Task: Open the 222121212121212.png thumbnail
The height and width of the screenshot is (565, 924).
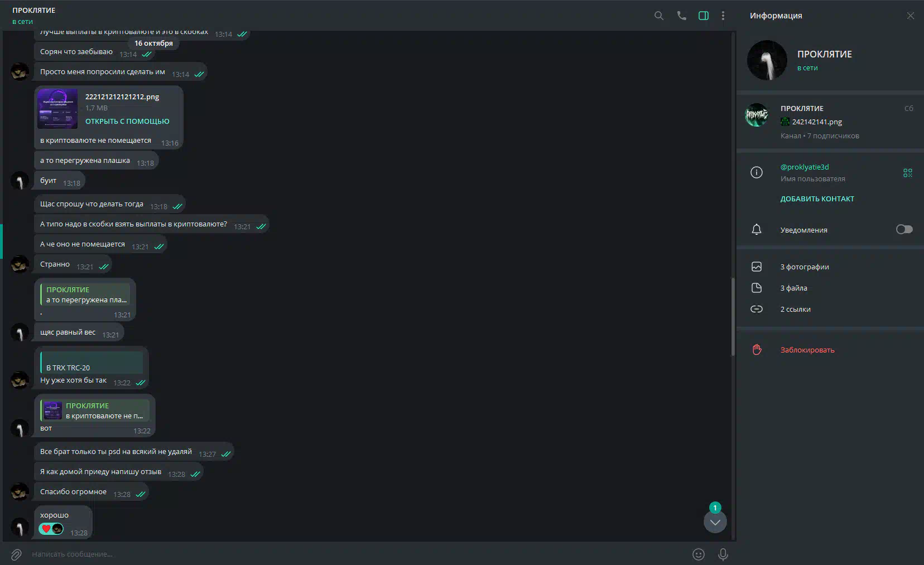Action: tap(57, 109)
